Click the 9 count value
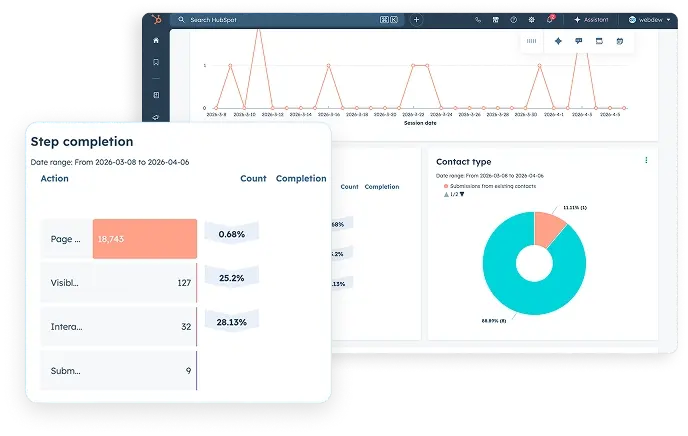688x436 pixels. pos(188,371)
